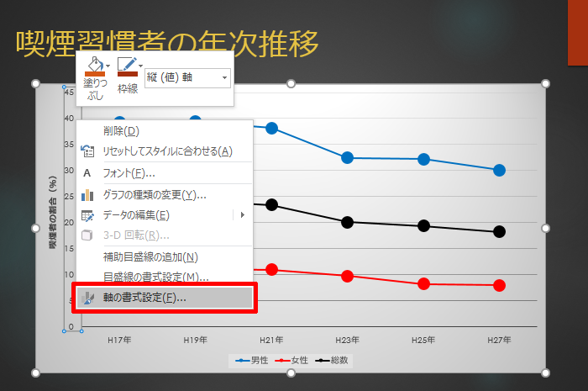Open フォント(F)... from the context menu
Screen dimensions: 588x391
point(165,173)
